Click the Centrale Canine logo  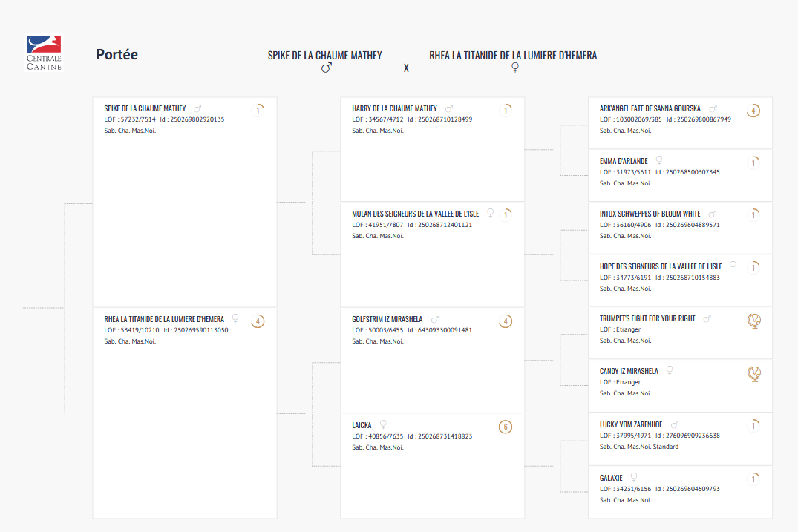point(45,53)
